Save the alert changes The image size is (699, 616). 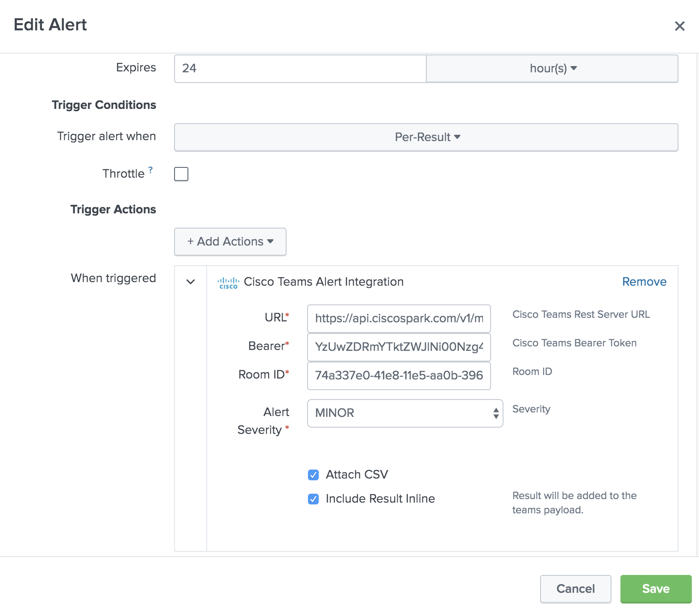pos(656,589)
